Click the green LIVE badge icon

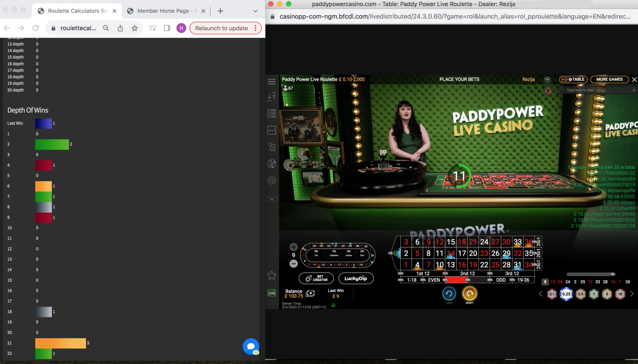[x=272, y=293]
